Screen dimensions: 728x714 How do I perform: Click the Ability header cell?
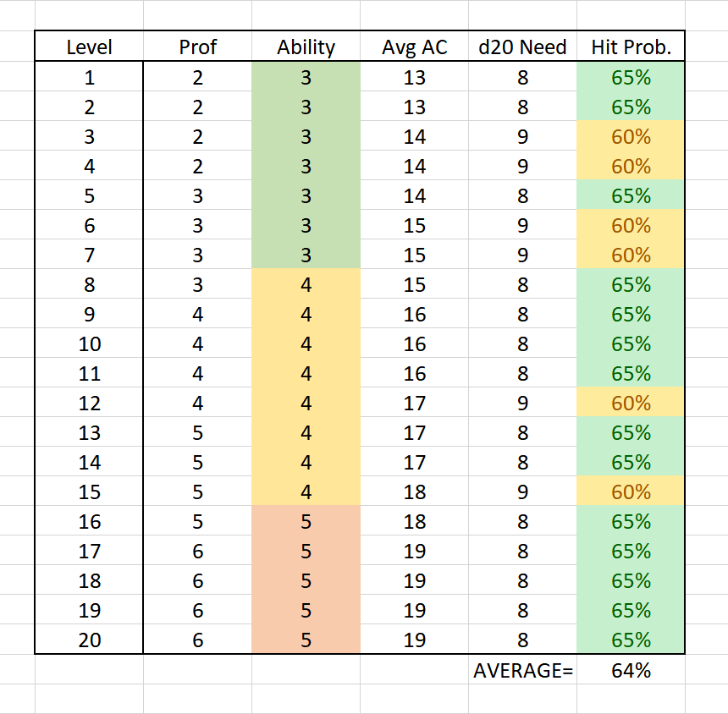point(306,47)
